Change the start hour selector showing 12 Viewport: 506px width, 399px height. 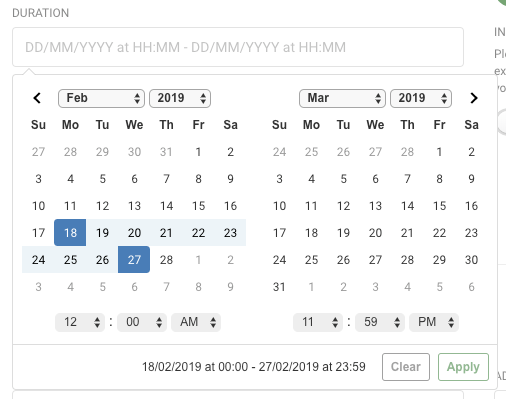pos(80,322)
